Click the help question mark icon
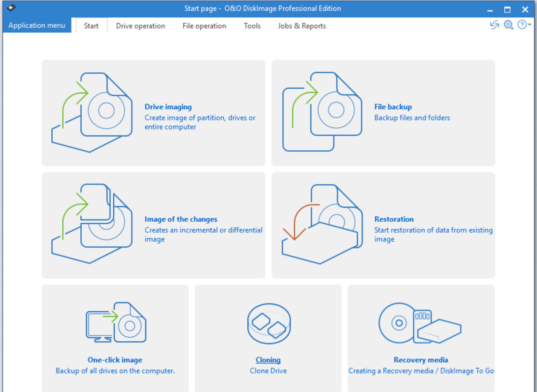This screenshot has height=392, width=537. pyautogui.click(x=522, y=25)
